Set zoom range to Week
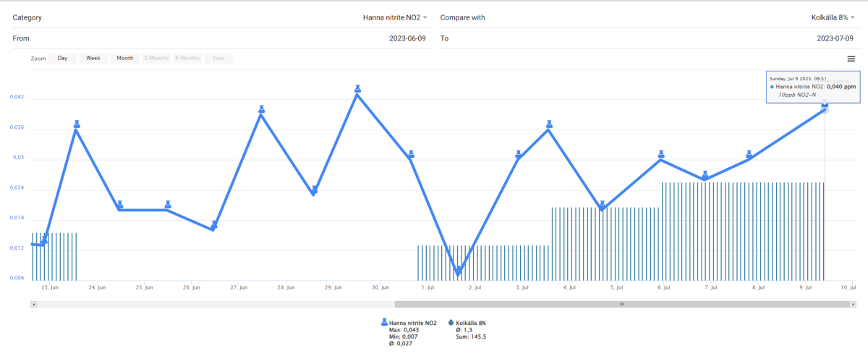 pos(93,58)
